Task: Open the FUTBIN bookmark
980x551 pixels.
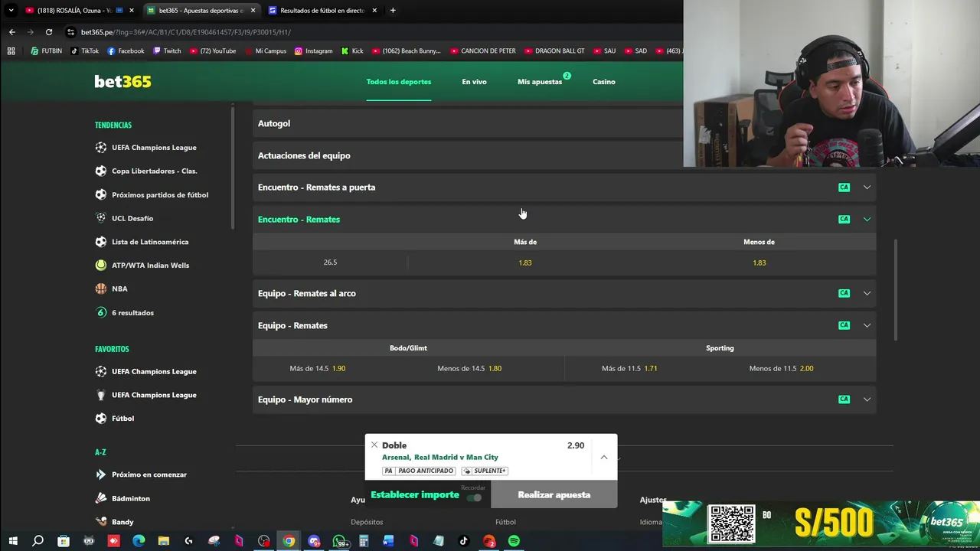Action: 46,51
